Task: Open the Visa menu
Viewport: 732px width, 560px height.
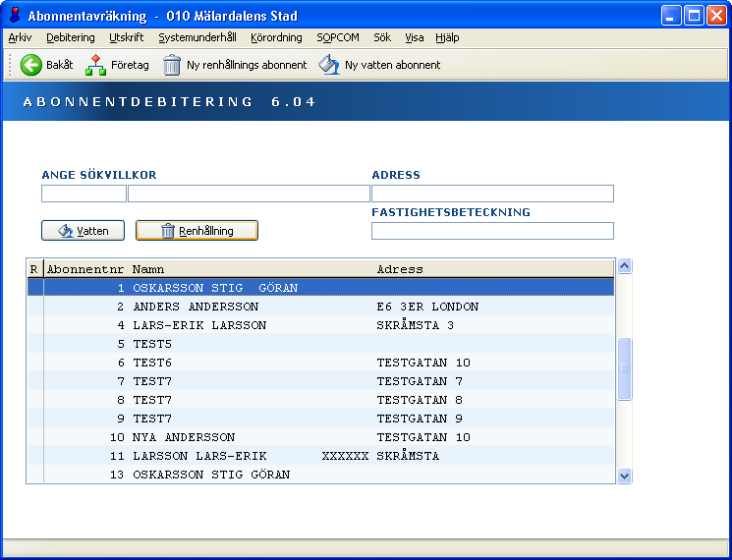Action: point(414,37)
